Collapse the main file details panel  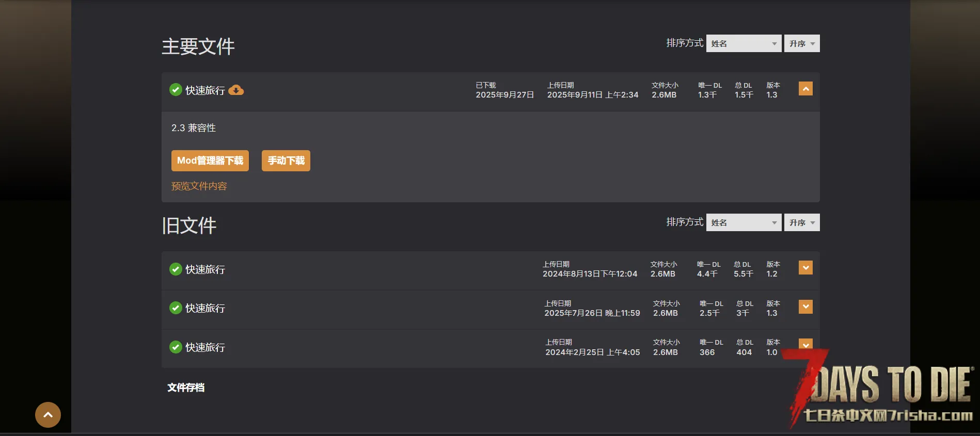pyautogui.click(x=805, y=89)
